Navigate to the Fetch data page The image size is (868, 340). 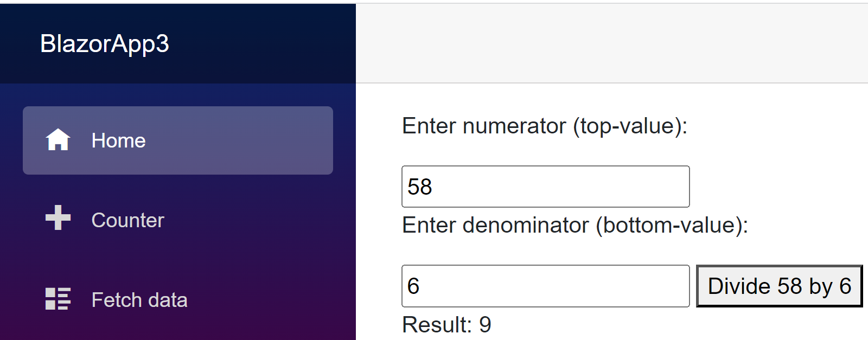tap(139, 300)
